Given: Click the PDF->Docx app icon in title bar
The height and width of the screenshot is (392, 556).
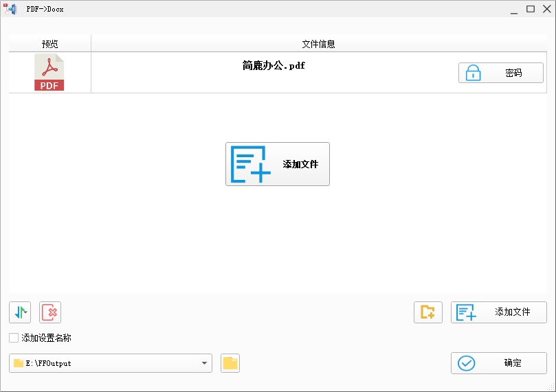Looking at the screenshot, I should [x=10, y=9].
